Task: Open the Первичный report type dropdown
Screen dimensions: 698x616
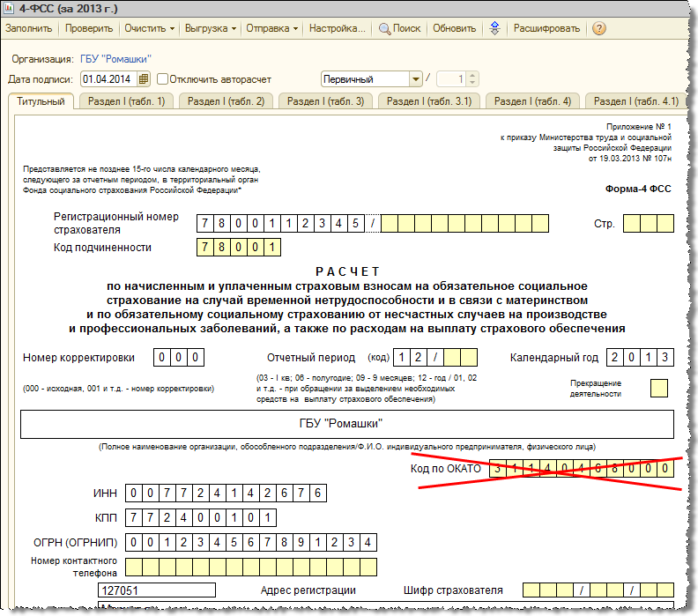Action: point(415,79)
